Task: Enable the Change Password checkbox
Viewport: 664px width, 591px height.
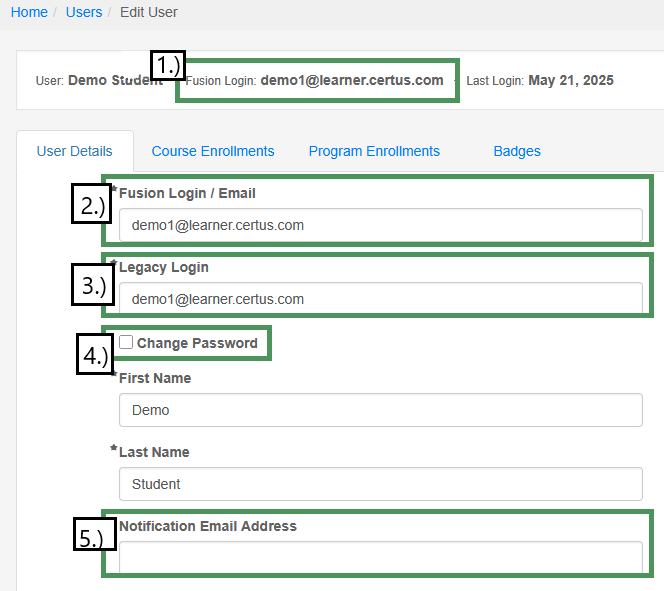Action: (126, 342)
